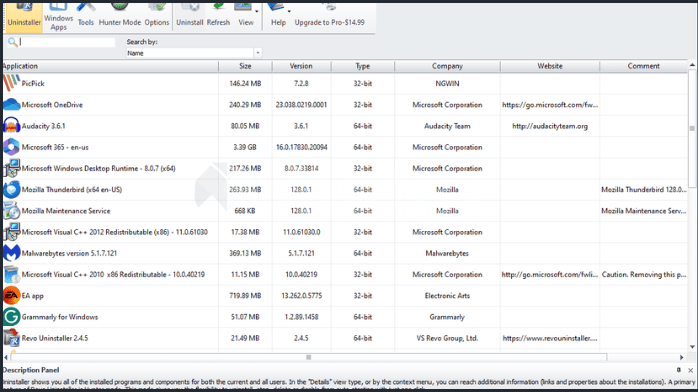
Task: Sort by Version column header
Action: [301, 66]
